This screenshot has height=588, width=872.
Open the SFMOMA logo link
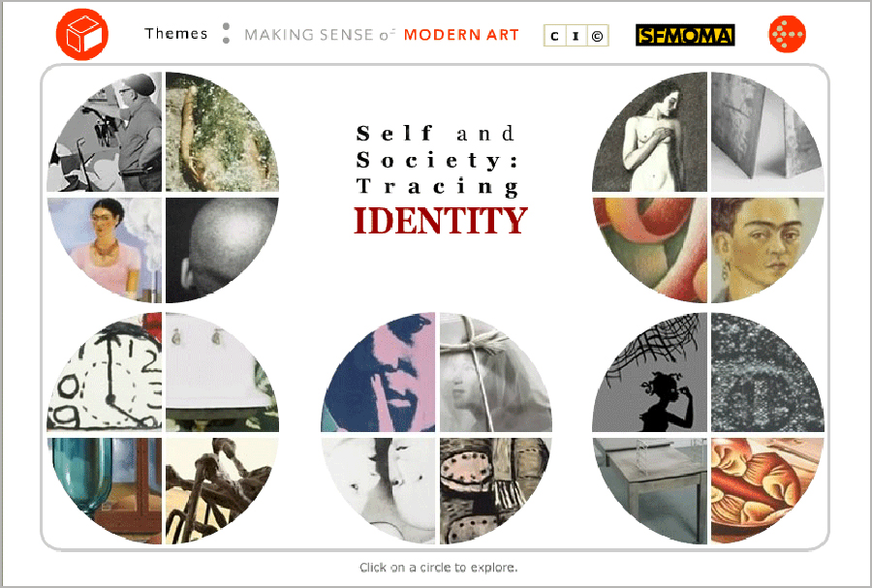tap(685, 35)
